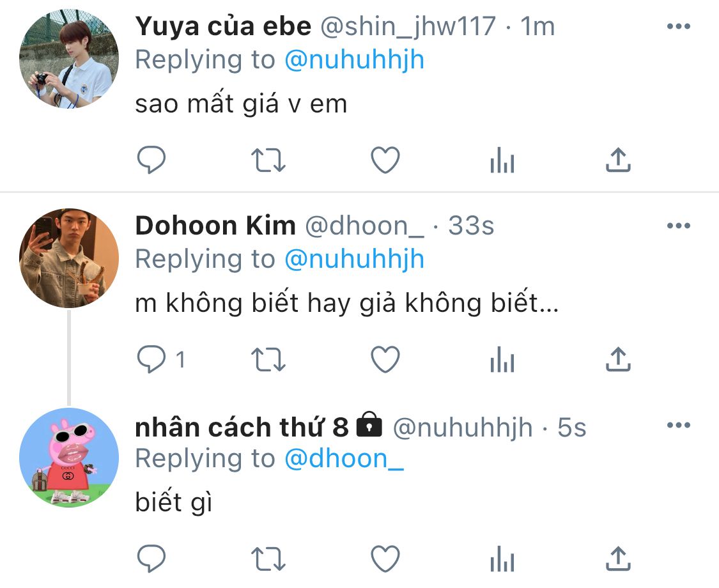Like Yuya của ebe's tweet
This screenshot has height=588, width=719.
tap(385, 160)
